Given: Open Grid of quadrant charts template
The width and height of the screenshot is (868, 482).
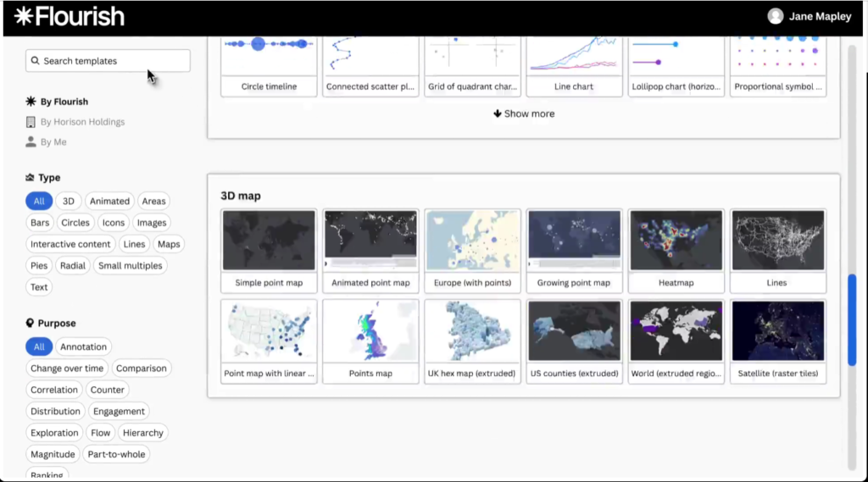Looking at the screenshot, I should [473, 66].
